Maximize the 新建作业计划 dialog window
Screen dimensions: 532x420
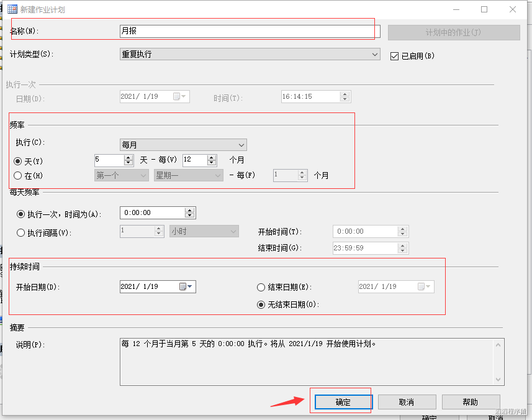pyautogui.click(x=484, y=9)
